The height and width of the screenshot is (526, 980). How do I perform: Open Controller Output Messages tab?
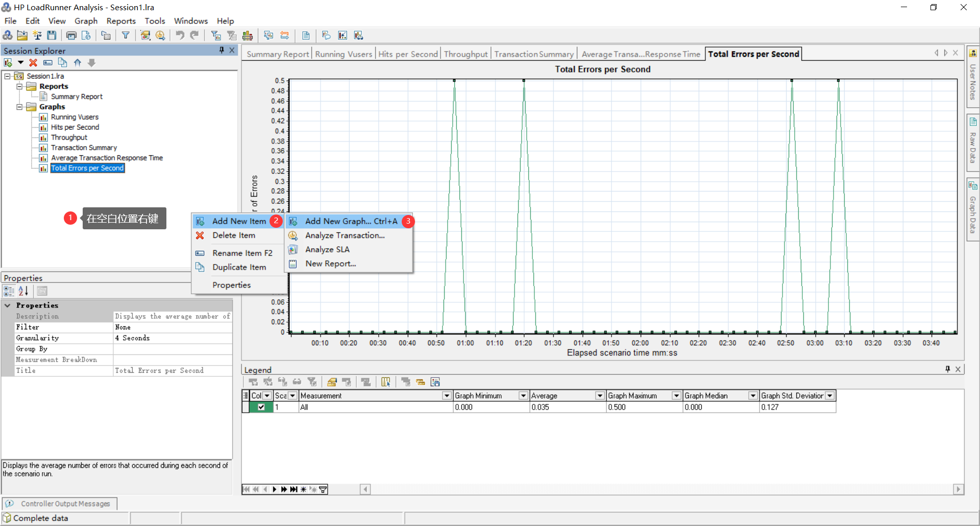(60, 504)
